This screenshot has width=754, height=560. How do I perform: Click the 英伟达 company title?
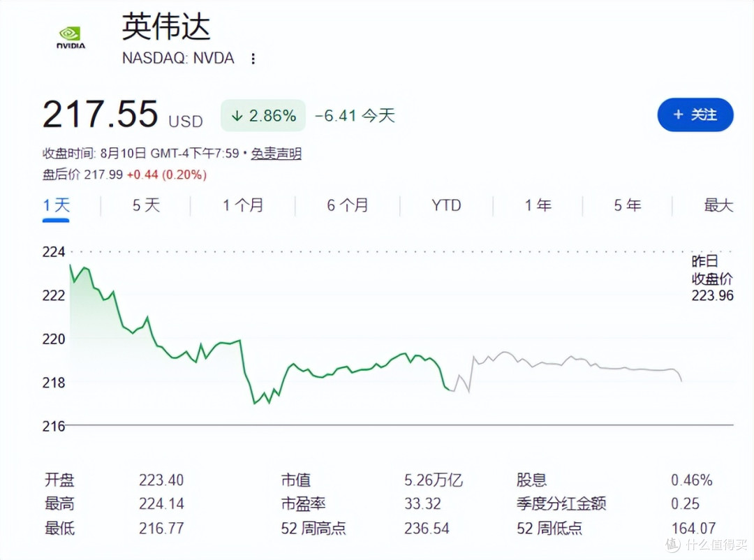click(166, 27)
